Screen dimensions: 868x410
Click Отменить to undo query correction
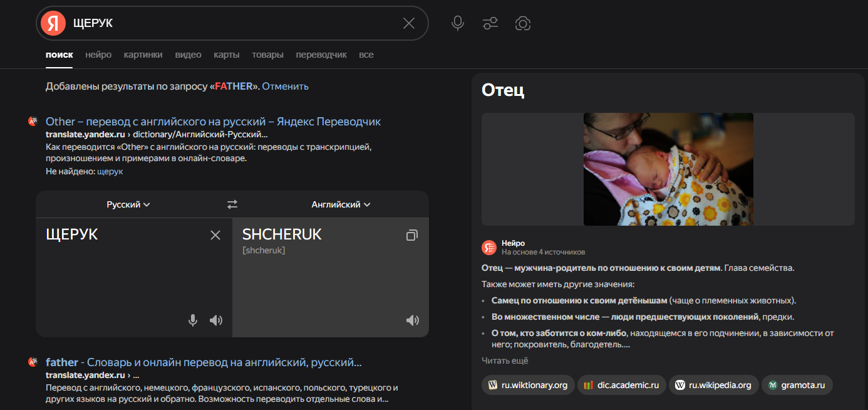pos(285,87)
